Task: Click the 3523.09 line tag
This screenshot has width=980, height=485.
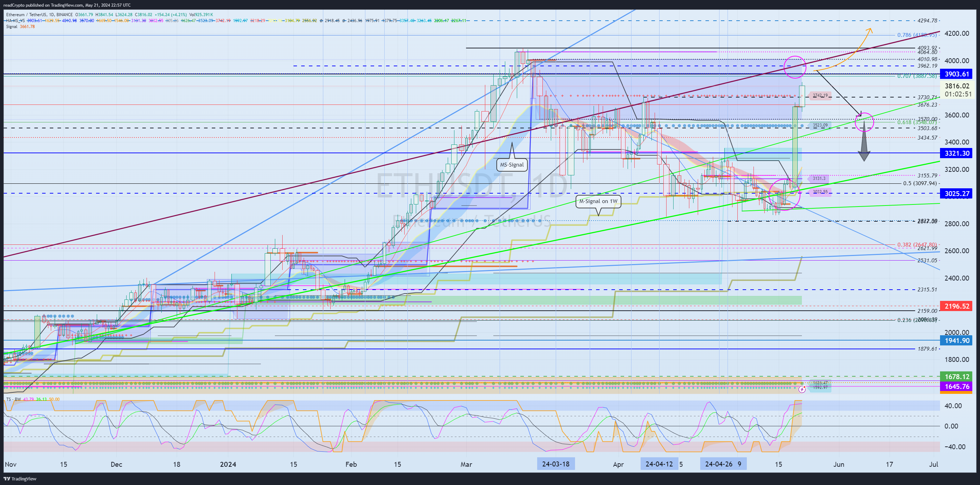Action: click(x=820, y=125)
